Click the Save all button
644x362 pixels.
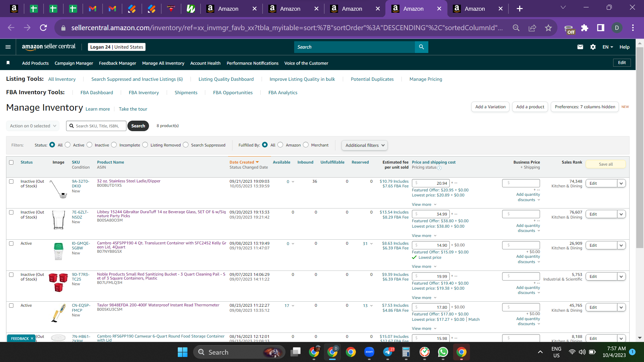pyautogui.click(x=605, y=164)
